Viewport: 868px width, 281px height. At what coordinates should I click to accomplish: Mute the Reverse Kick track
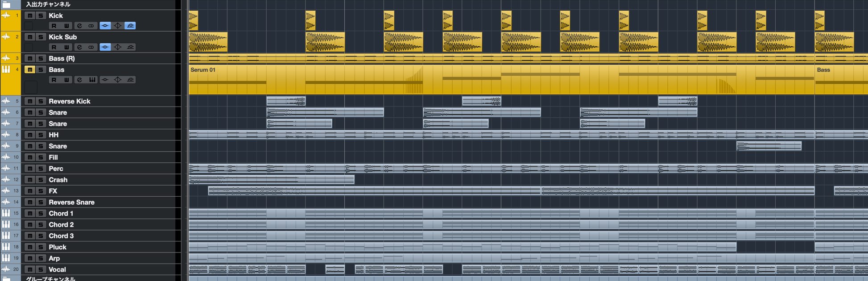30,101
